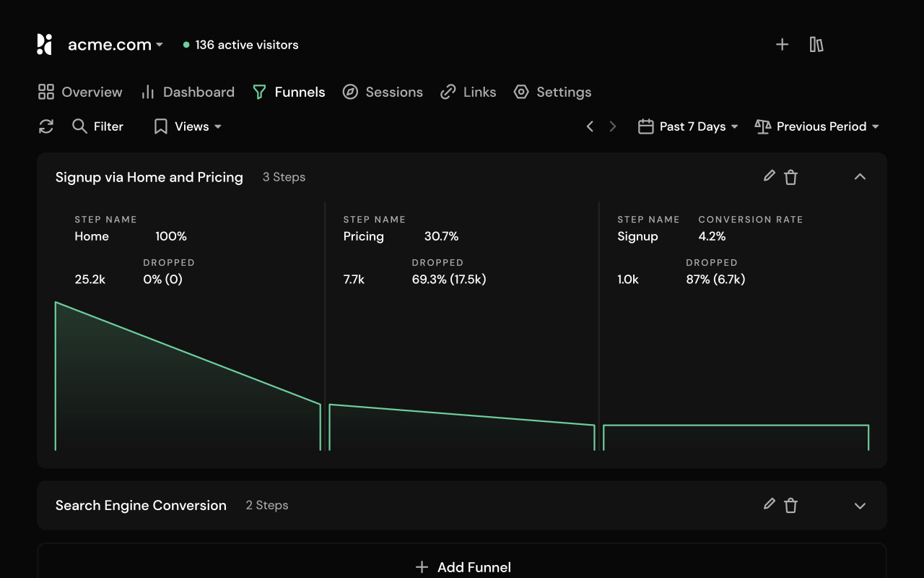924x578 pixels.
Task: Edit the Signup via Home and Pricing funnel
Action: [768, 176]
